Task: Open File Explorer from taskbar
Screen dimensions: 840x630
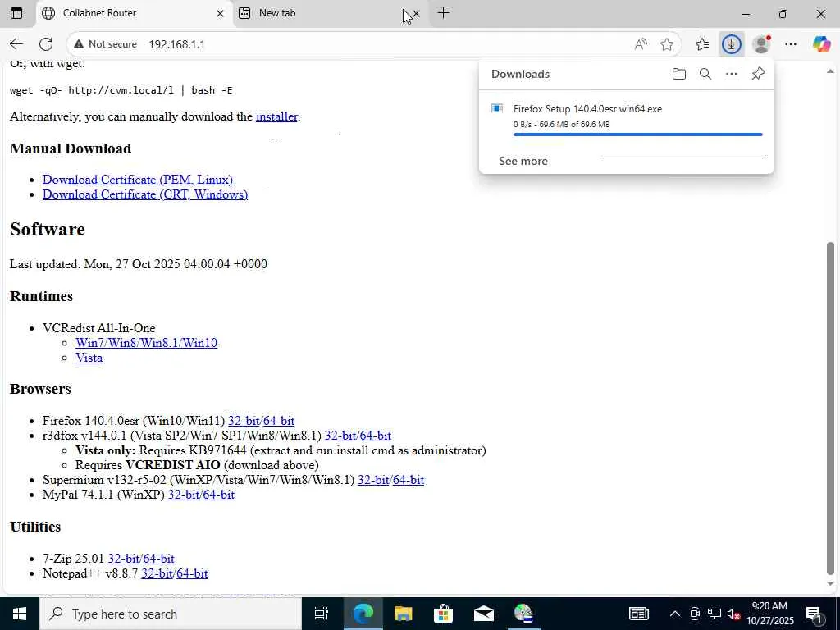Action: click(x=403, y=614)
